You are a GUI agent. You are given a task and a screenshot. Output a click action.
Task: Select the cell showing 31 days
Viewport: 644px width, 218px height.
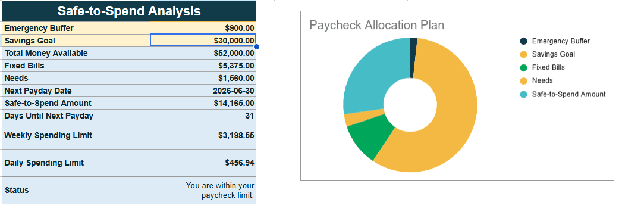click(x=203, y=116)
